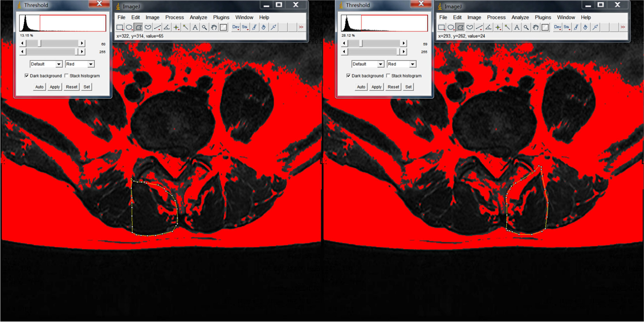
Task: Check Stack histogram in left Threshold window
Action: (67, 76)
